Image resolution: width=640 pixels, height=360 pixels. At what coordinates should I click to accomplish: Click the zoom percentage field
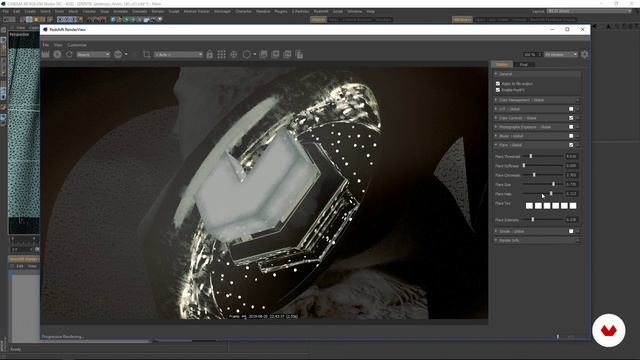pos(533,54)
